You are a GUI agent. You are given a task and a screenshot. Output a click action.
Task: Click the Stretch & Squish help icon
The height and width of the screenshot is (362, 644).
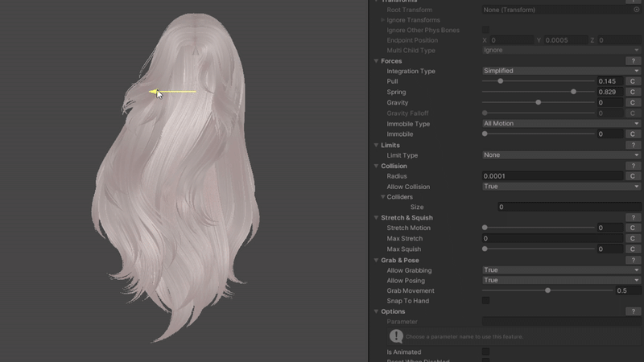(634, 218)
